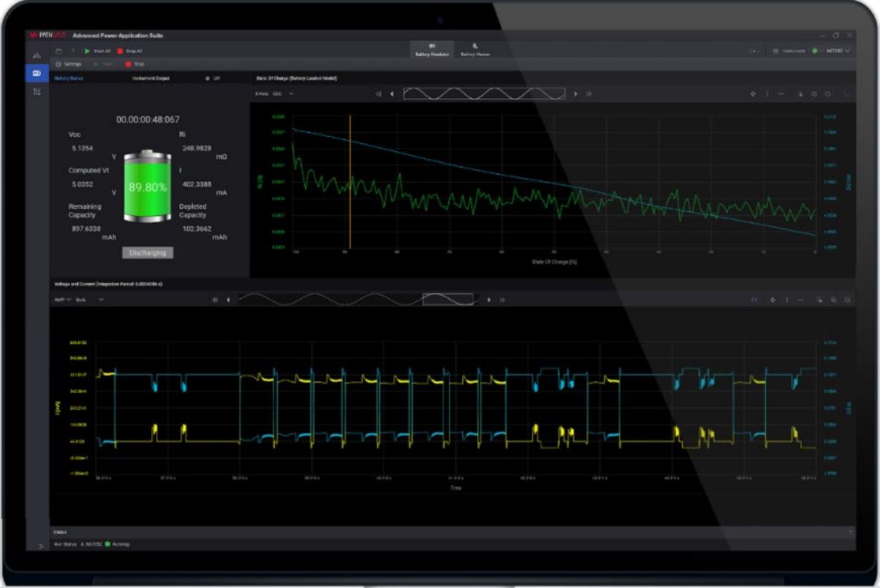Open the top waveform icon in sidebar
Screen dimensions: 880x588
36,56
